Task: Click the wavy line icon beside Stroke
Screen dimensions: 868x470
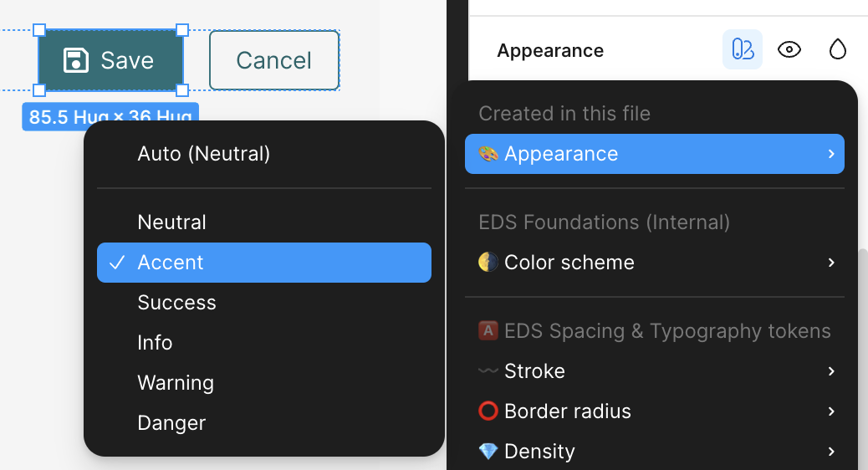Action: tap(488, 371)
